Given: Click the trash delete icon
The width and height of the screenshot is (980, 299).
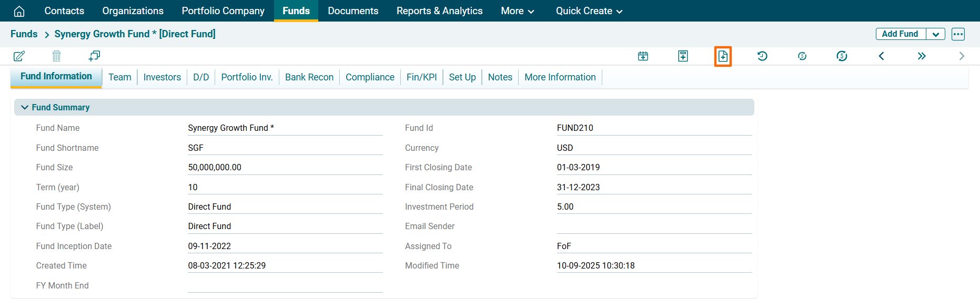Looking at the screenshot, I should coord(57,56).
